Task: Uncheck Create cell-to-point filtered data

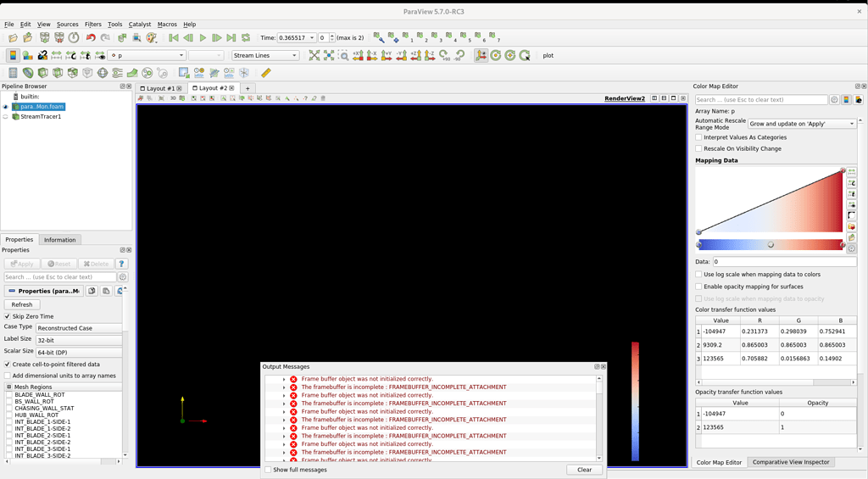Action: (7, 365)
